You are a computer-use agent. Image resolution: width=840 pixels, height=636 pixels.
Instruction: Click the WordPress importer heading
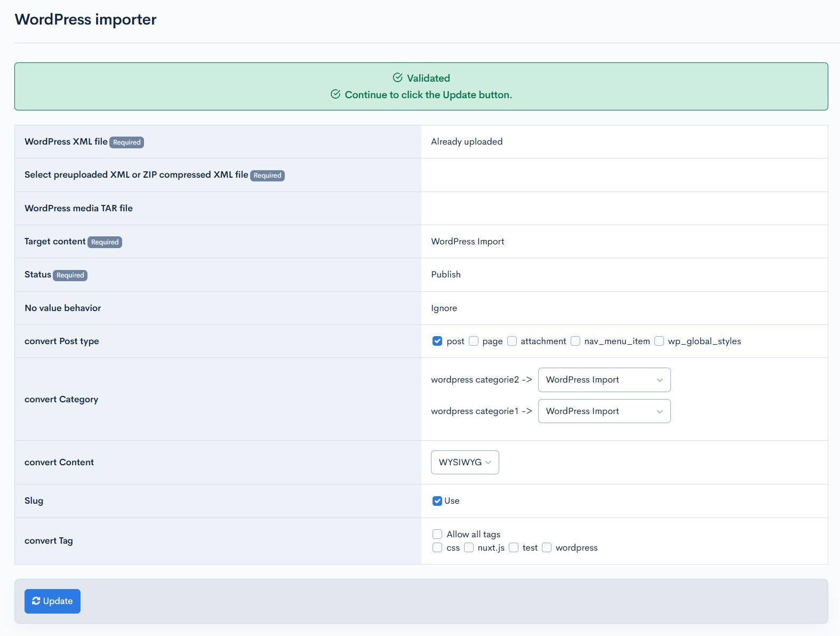click(85, 20)
